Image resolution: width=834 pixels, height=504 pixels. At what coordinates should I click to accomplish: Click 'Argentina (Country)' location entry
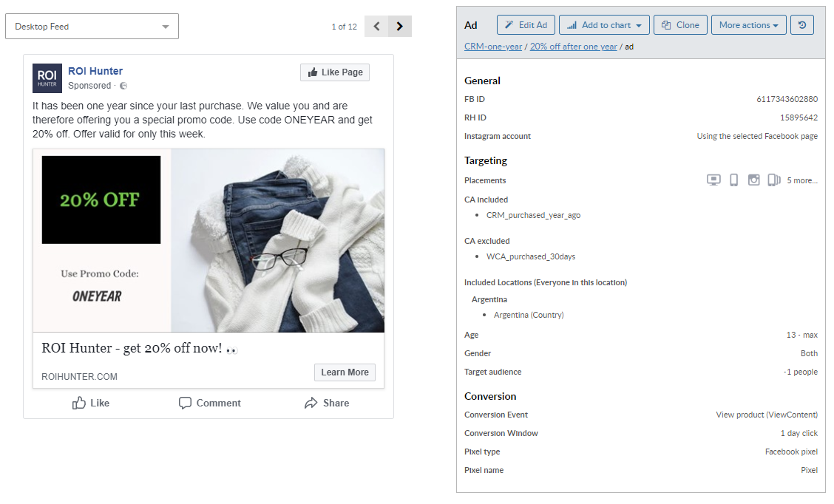[529, 316]
